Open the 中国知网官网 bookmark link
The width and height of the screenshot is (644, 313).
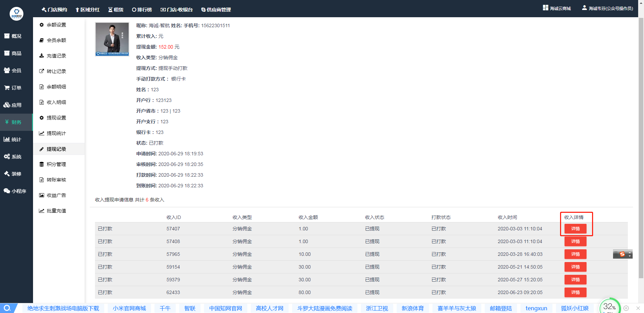click(x=226, y=308)
